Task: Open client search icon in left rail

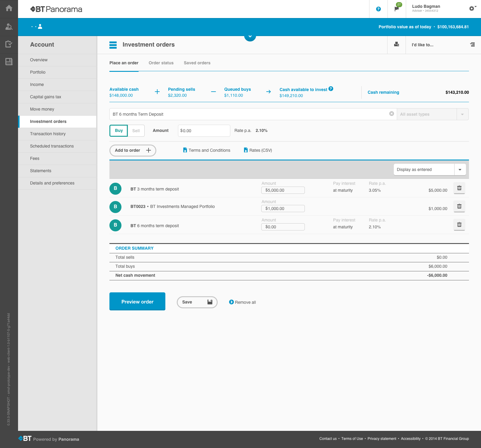Action: point(9,27)
